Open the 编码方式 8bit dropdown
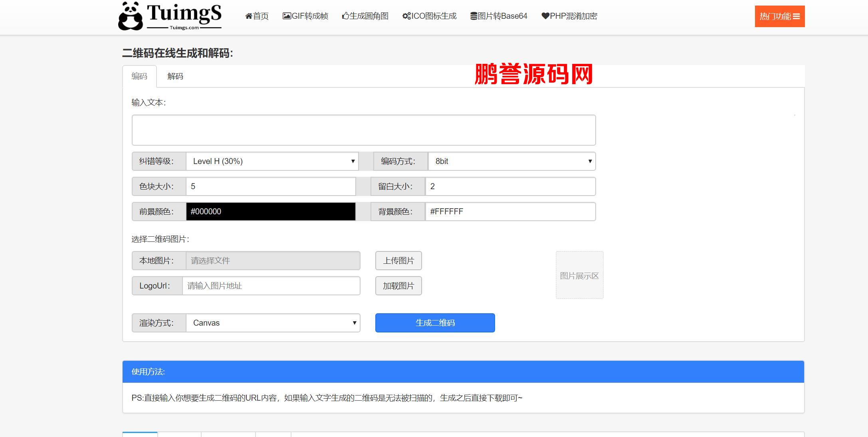The height and width of the screenshot is (437, 868). [x=512, y=161]
